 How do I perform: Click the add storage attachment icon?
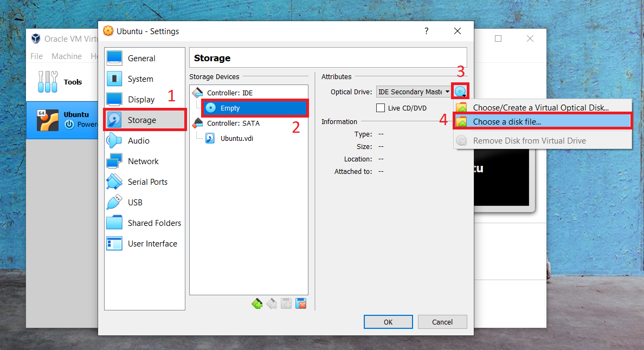tap(286, 303)
